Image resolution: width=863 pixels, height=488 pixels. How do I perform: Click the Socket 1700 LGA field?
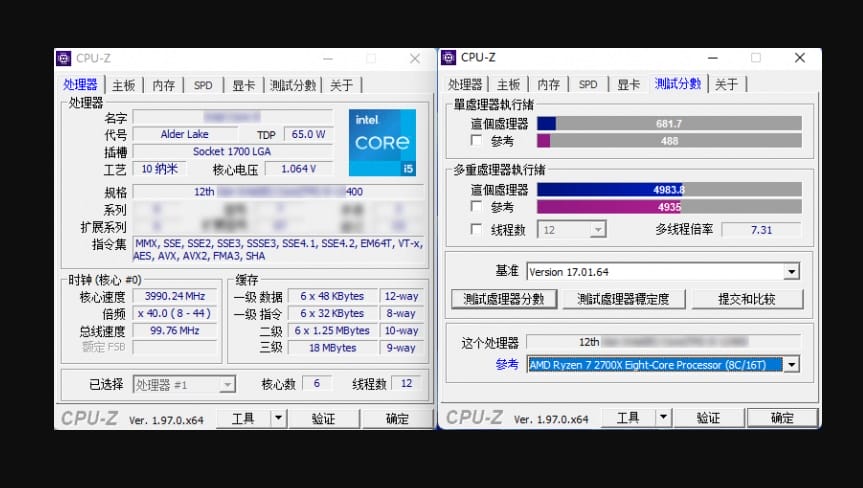tap(232, 151)
